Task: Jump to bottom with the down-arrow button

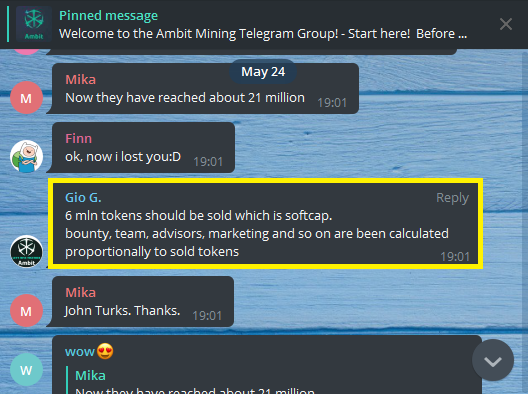Action: click(493, 360)
